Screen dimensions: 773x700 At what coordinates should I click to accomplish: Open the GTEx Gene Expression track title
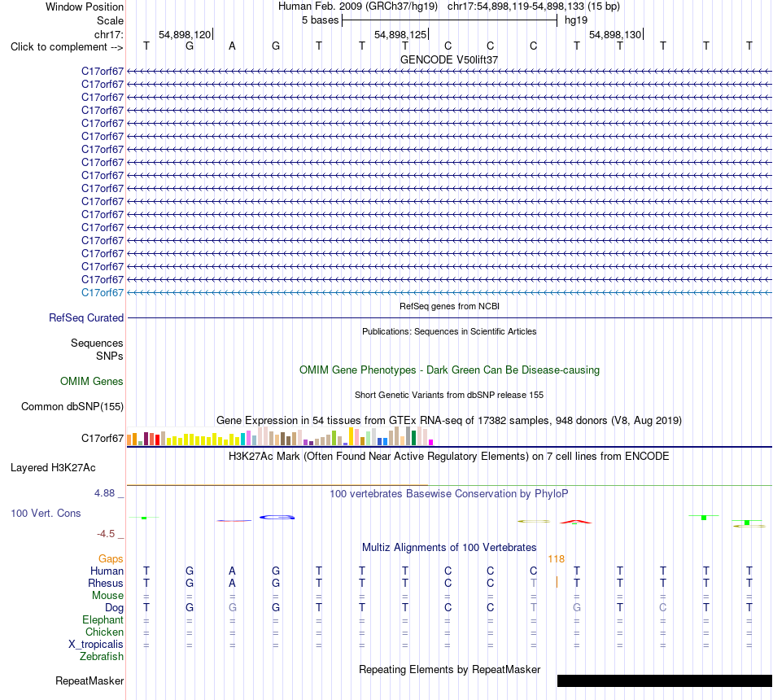click(x=449, y=420)
